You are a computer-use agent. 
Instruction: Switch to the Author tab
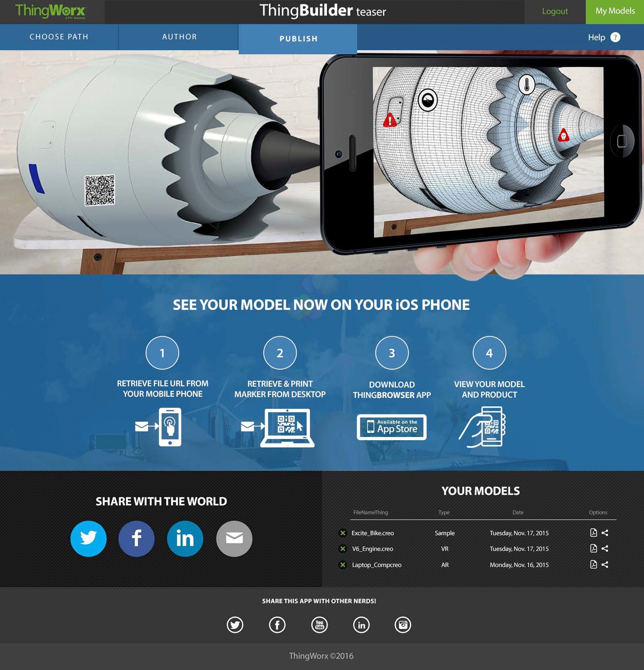[x=179, y=37]
